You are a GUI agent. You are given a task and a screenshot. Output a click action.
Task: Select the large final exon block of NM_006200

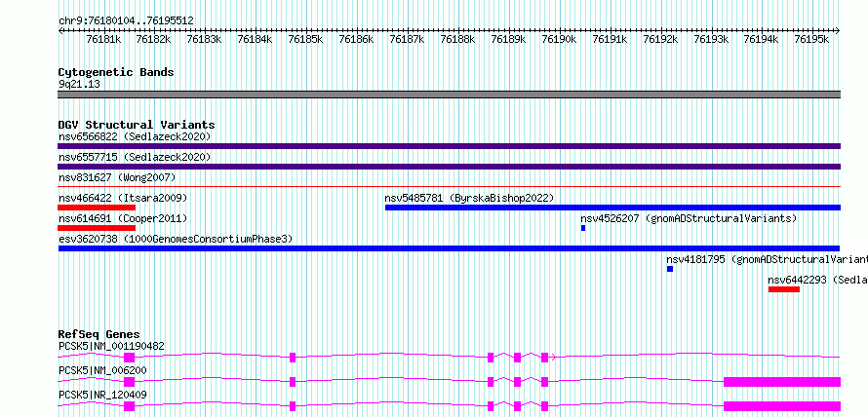[x=782, y=382]
